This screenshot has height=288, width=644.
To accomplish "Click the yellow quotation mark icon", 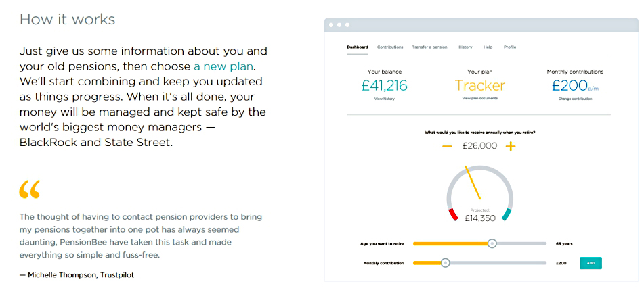I will 30,189.
